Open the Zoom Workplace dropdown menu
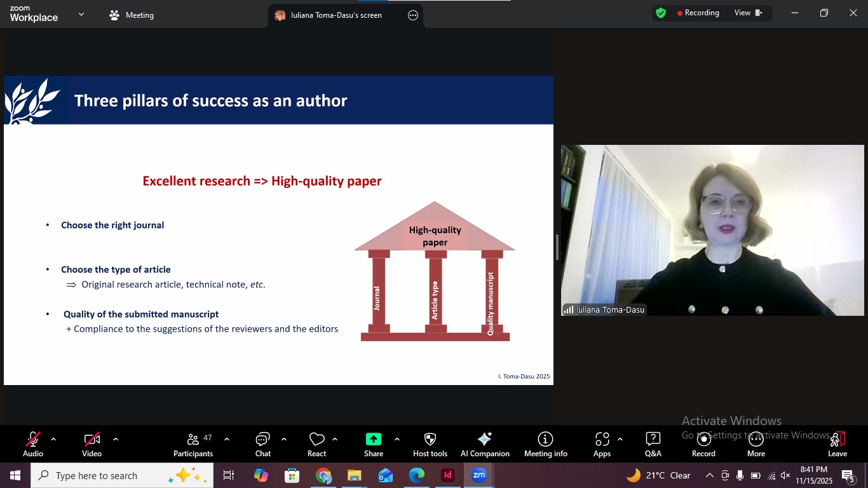This screenshot has height=488, width=868. [x=81, y=15]
